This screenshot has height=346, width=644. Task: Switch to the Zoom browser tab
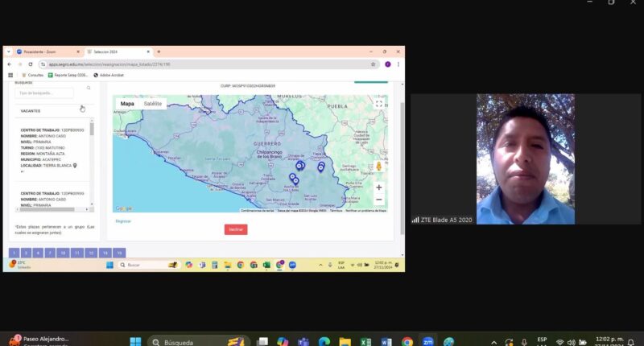[46, 51]
